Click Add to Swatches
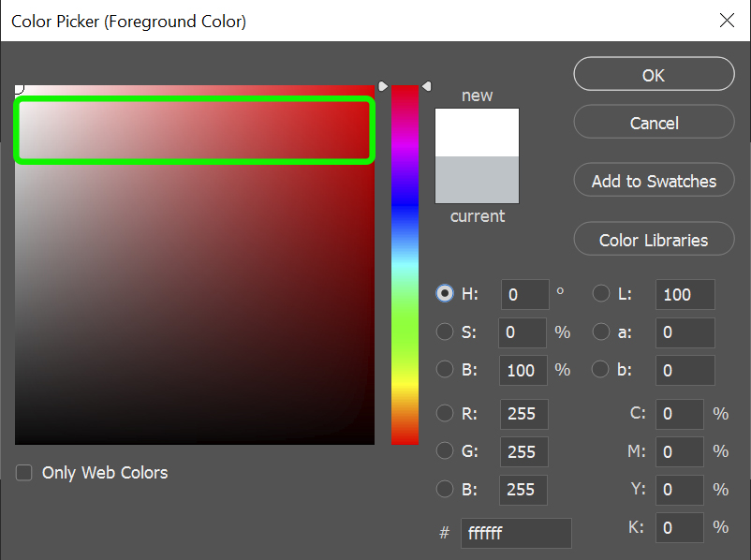This screenshot has width=751, height=560. [x=654, y=181]
